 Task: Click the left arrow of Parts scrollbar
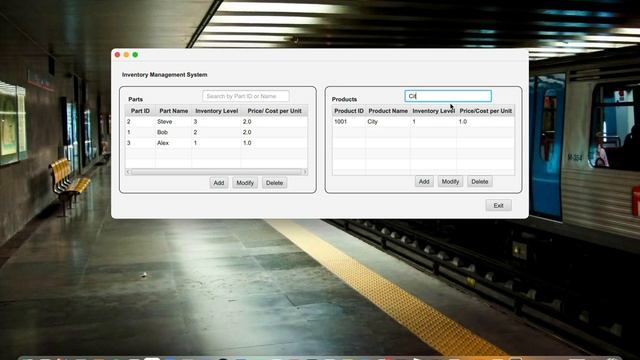[128, 172]
